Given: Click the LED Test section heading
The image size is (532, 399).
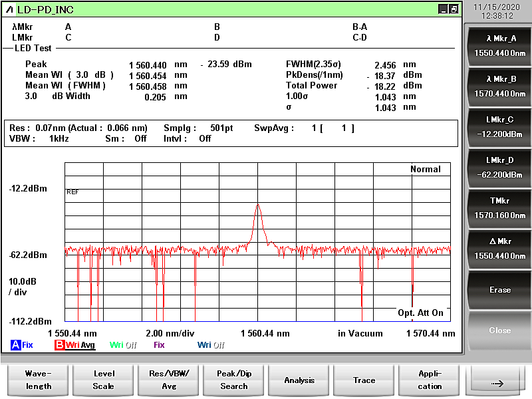Looking at the screenshot, I should coord(33,48).
